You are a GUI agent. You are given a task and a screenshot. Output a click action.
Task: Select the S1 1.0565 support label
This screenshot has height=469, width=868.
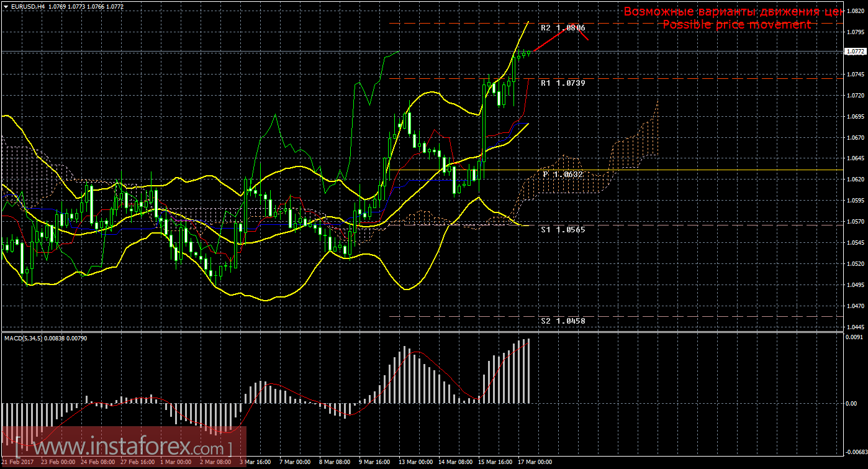(x=562, y=229)
